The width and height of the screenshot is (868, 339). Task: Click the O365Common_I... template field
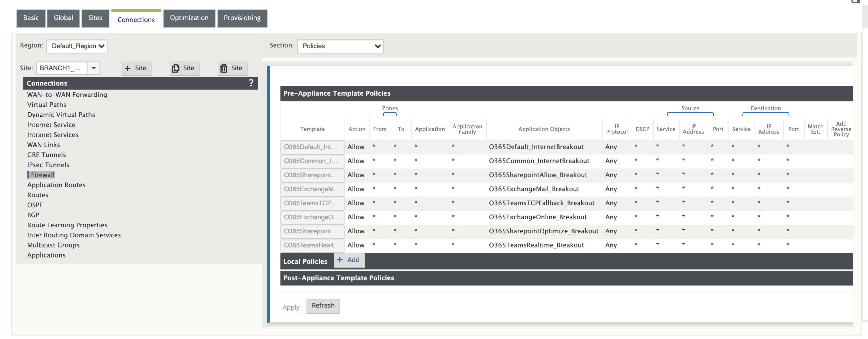pos(312,161)
